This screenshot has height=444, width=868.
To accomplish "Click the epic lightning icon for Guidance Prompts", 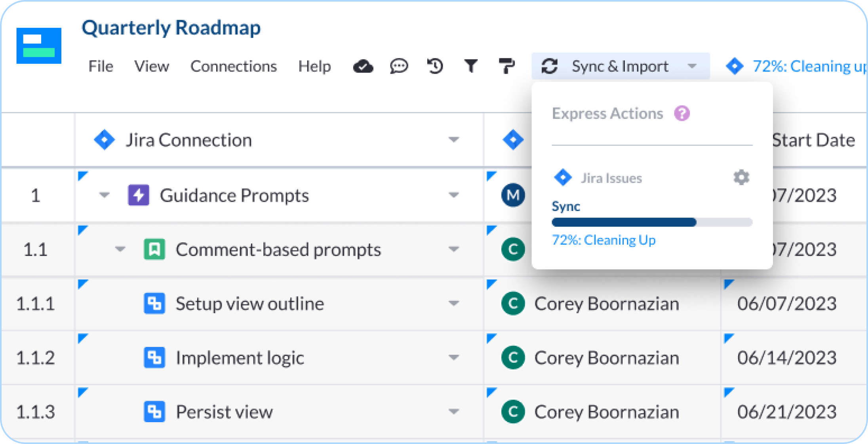I will point(139,195).
